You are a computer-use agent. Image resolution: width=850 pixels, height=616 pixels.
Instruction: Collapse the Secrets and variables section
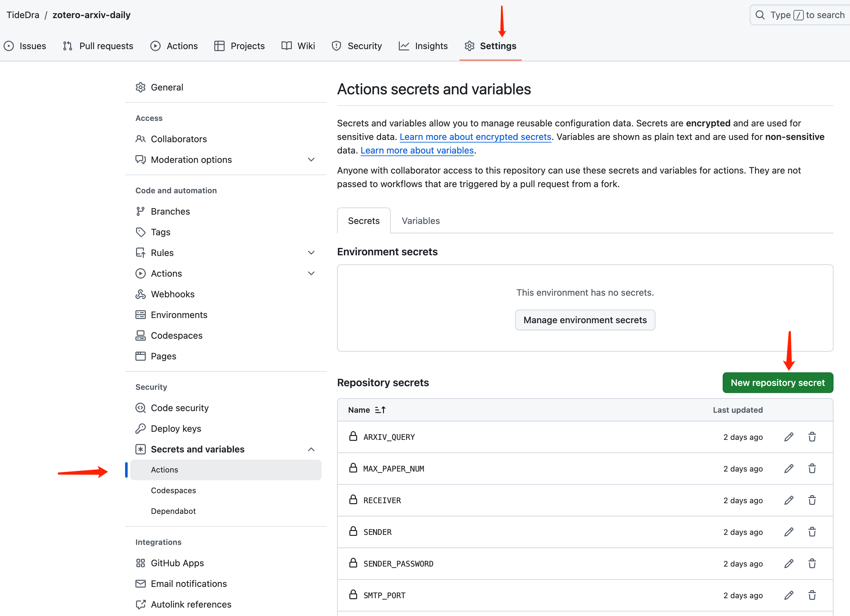click(311, 449)
